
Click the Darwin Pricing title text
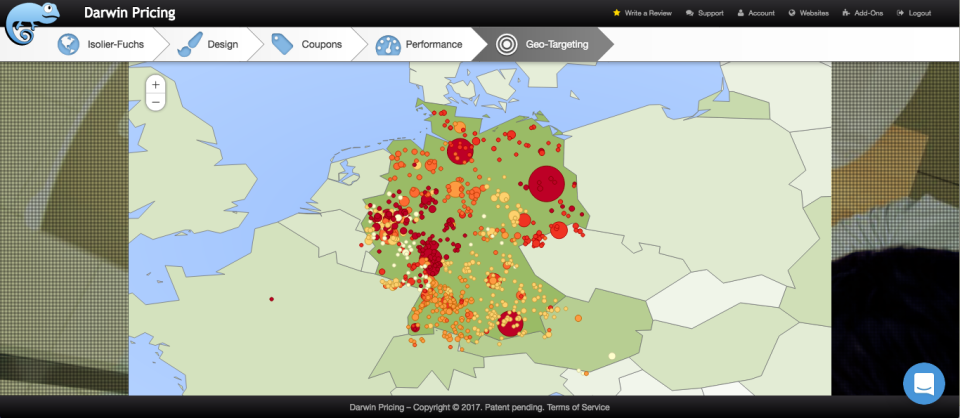129,13
